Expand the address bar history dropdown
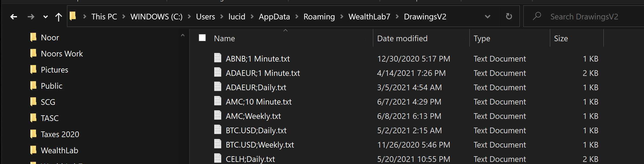Viewport: 644px width, 164px height. (488, 17)
